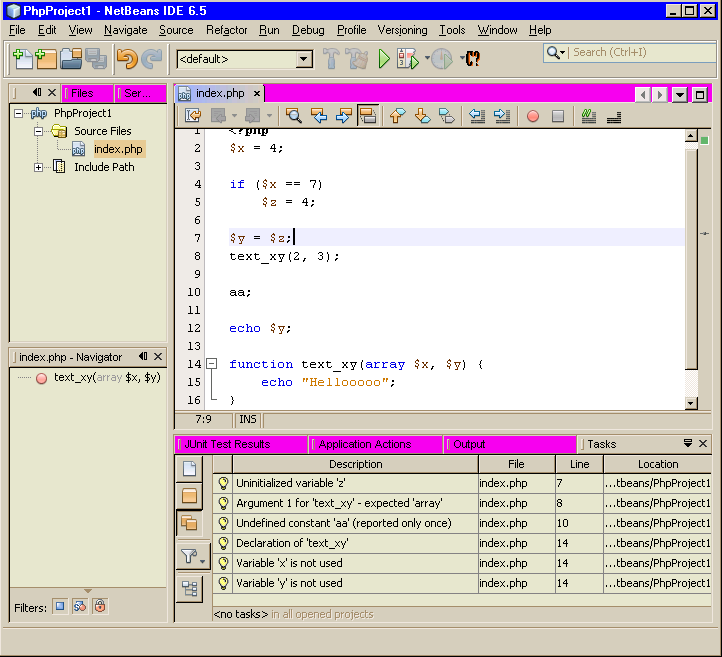Toggle all opened projects task scope

pyautogui.click(x=189, y=523)
